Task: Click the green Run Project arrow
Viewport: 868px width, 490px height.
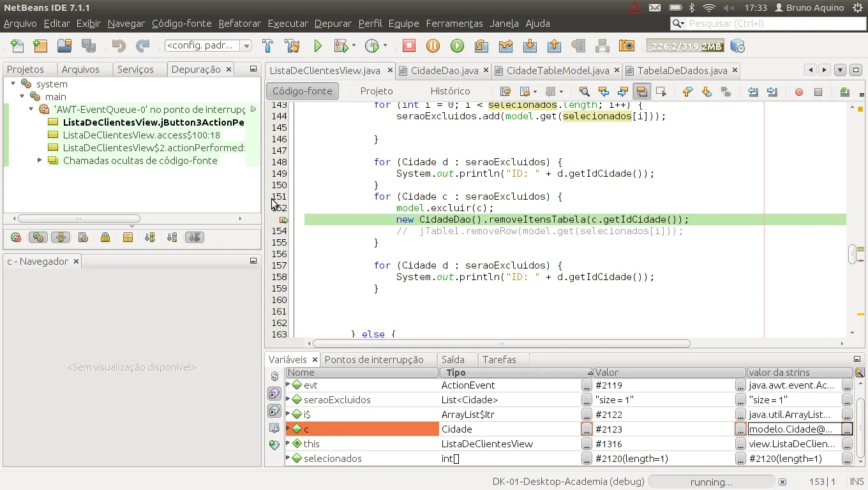Action: point(318,46)
